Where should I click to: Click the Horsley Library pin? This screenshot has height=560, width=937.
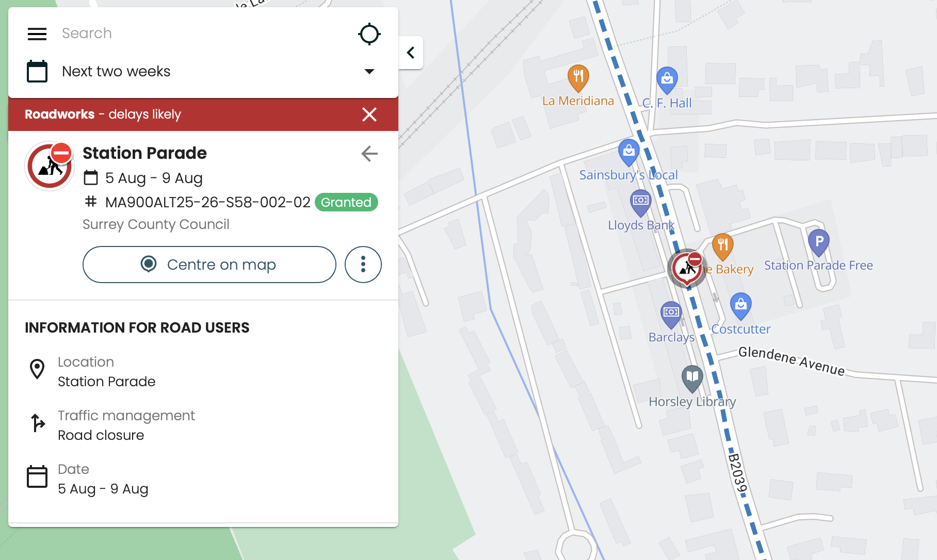pyautogui.click(x=692, y=378)
